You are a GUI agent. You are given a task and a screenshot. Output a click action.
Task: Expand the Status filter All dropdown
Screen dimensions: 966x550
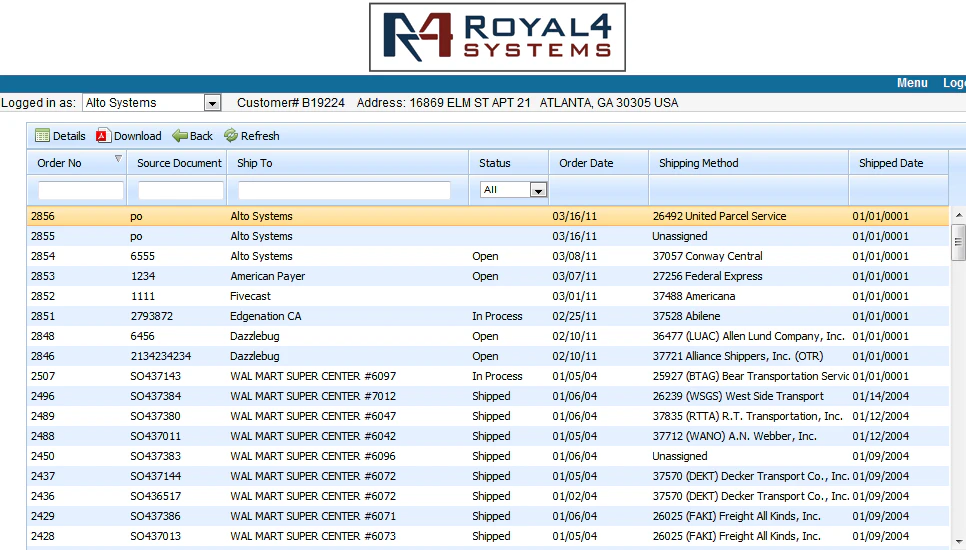[538, 190]
